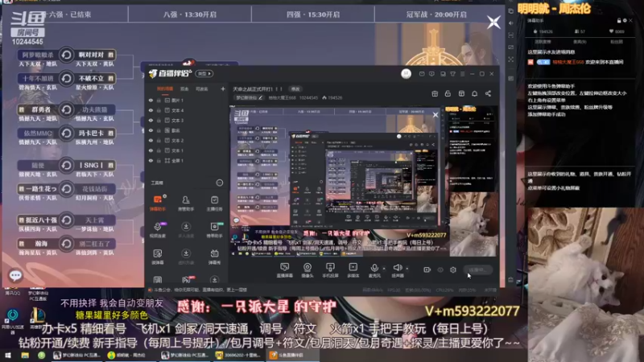Open the 腾讯QQ desktop shortcut
The image size is (644, 362).
click(12, 291)
